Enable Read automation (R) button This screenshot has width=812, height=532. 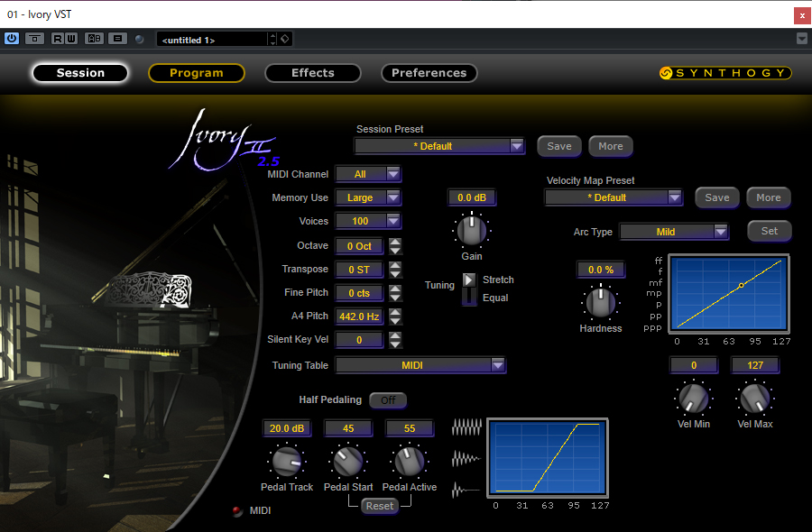(58, 39)
